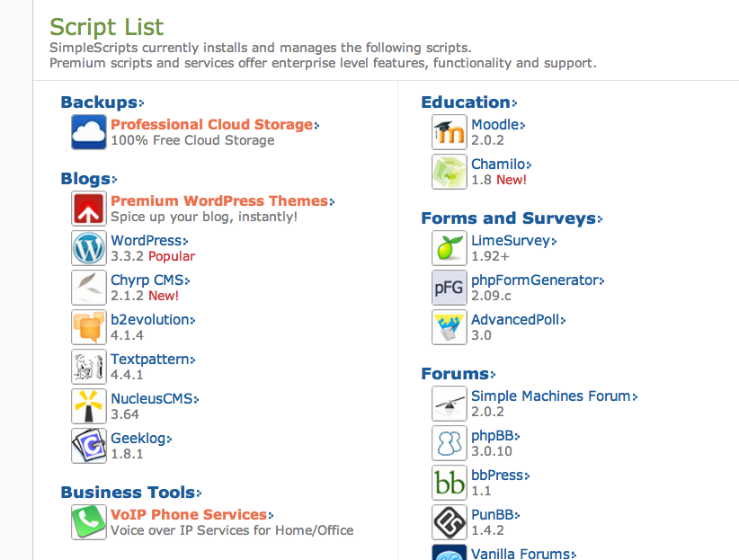Click the phpBB people icon

450,443
